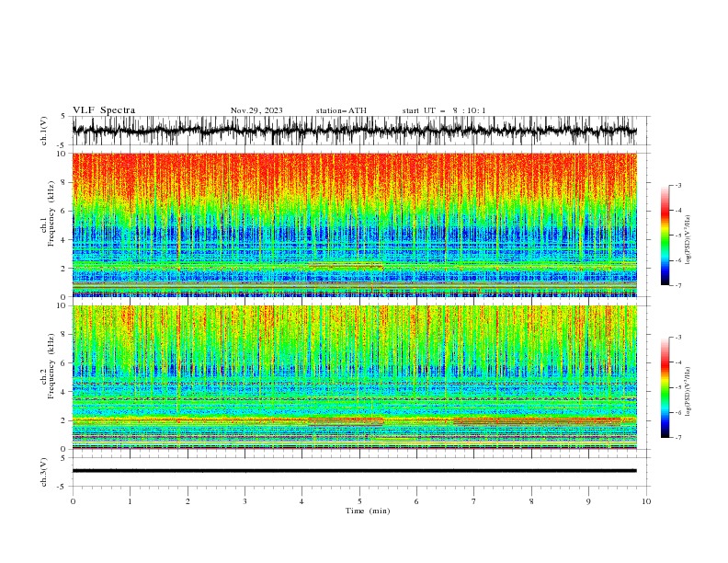Select the date text "Nov.29, 2023"
The width and height of the screenshot is (728, 563).
point(256,110)
